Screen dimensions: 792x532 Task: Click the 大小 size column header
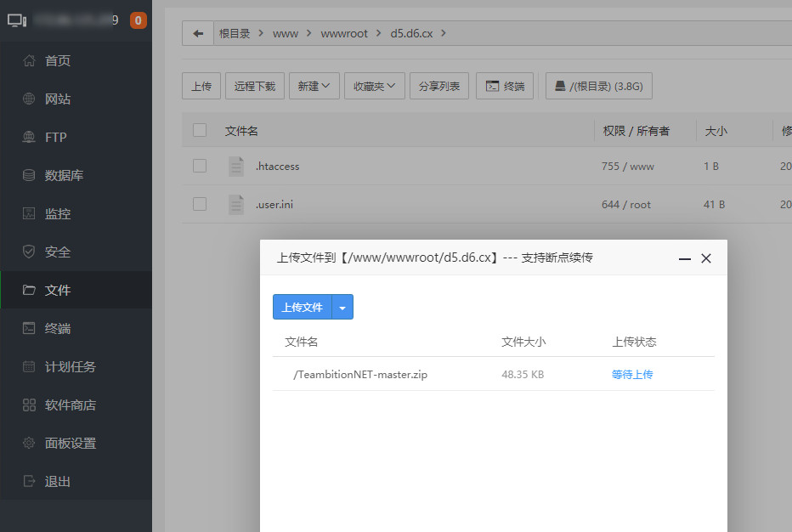click(x=716, y=131)
